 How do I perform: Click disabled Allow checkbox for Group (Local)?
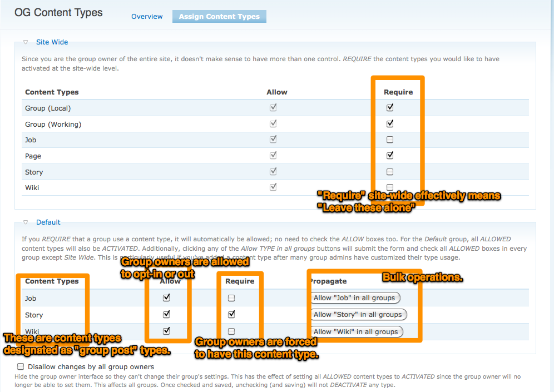(273, 107)
